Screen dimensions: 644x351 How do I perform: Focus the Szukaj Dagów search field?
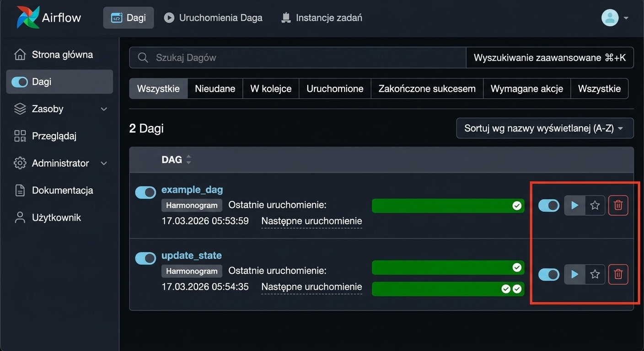click(297, 58)
